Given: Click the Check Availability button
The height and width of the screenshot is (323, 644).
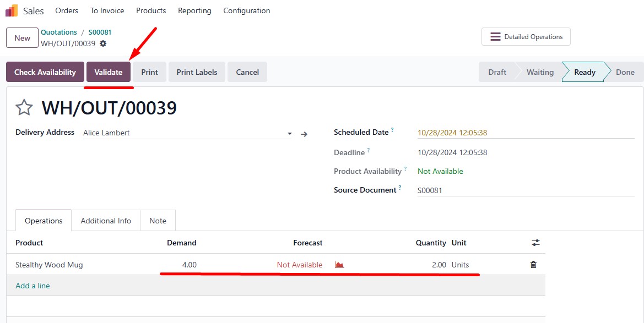Looking at the screenshot, I should click(x=45, y=72).
